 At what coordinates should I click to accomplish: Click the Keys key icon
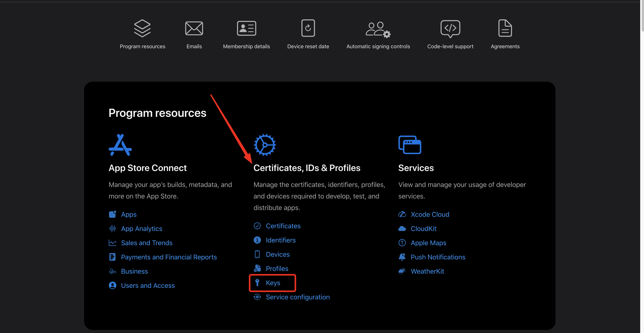(257, 283)
